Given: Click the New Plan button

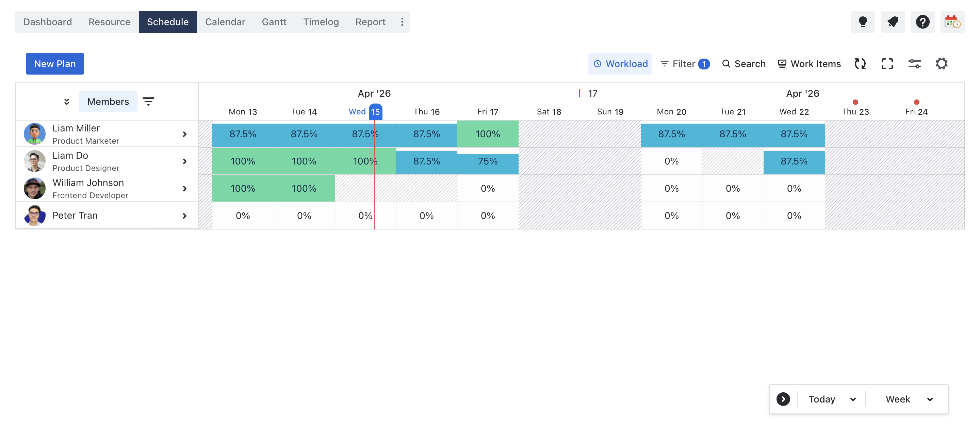Looking at the screenshot, I should [x=54, y=64].
